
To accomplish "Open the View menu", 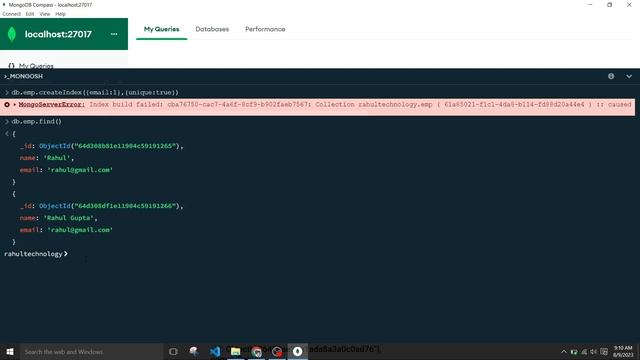I will (x=45, y=14).
